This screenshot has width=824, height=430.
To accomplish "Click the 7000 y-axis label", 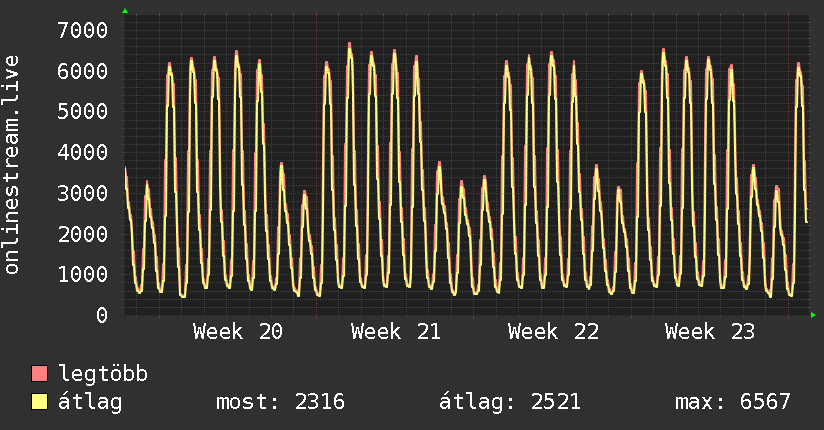I will pos(83,30).
